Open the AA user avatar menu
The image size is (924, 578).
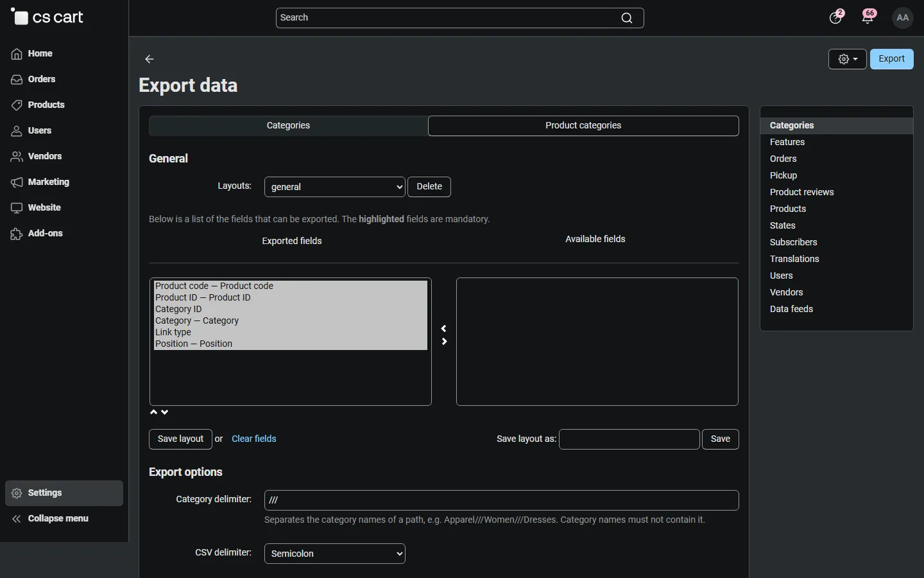903,18
